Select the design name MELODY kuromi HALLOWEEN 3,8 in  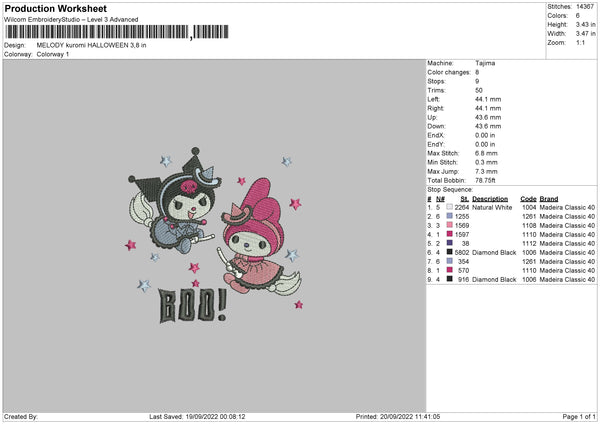click(x=91, y=45)
